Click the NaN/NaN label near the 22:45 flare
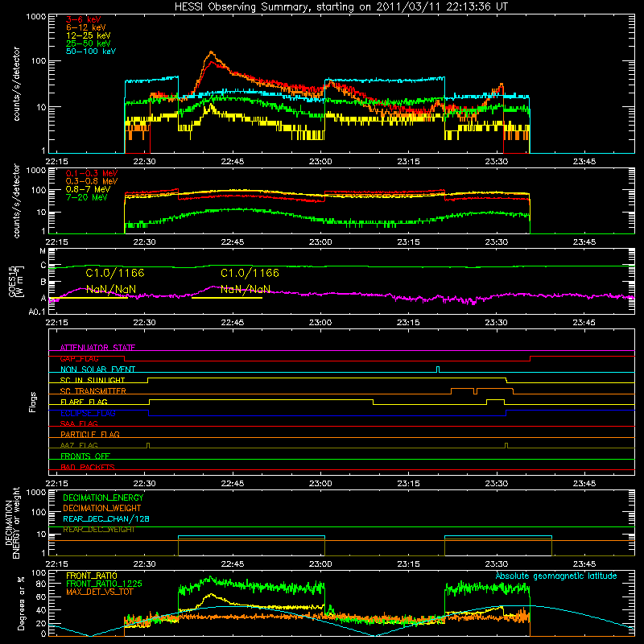 pyautogui.click(x=246, y=289)
